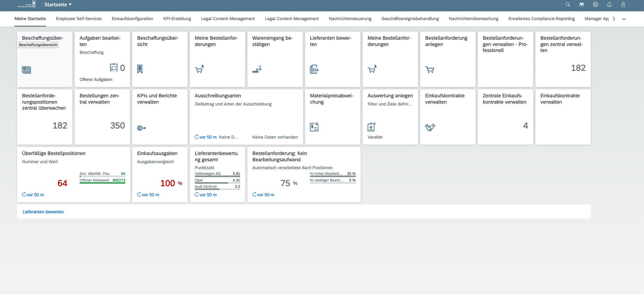
Task: Open the notifications bell icon
Action: pyautogui.click(x=609, y=4)
